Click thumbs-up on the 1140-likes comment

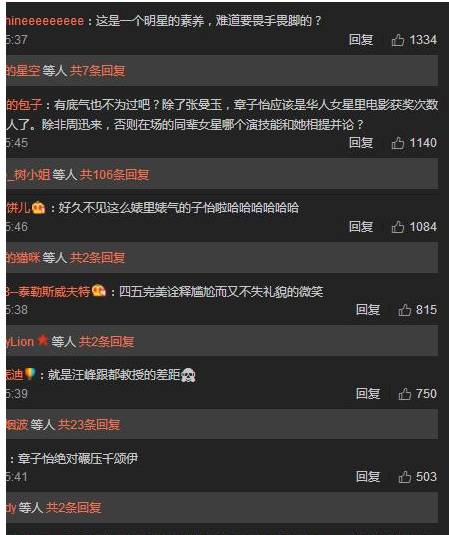[398, 143]
